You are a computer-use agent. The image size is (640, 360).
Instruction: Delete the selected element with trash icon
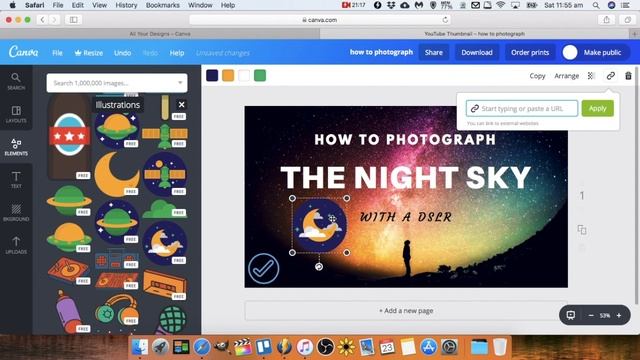pyautogui.click(x=628, y=76)
